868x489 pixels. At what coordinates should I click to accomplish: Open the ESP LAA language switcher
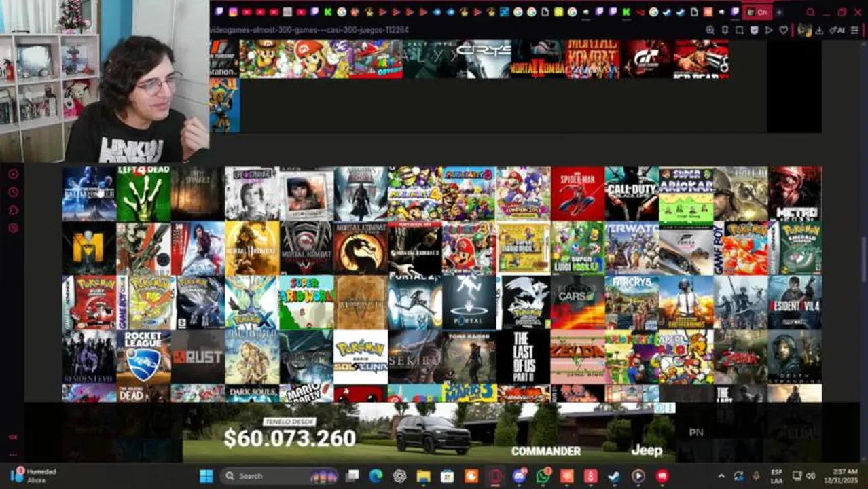(x=777, y=476)
